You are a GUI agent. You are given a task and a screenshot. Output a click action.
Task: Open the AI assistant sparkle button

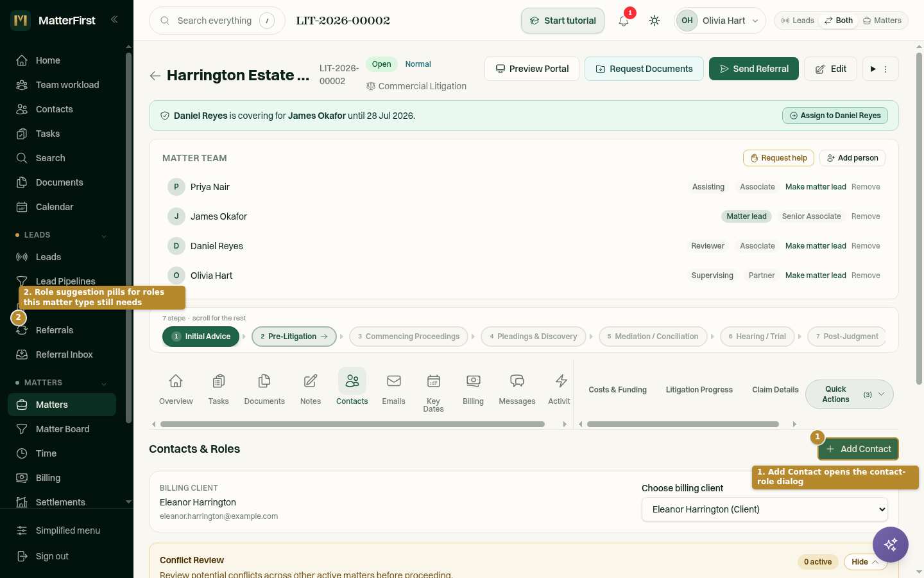pos(891,545)
